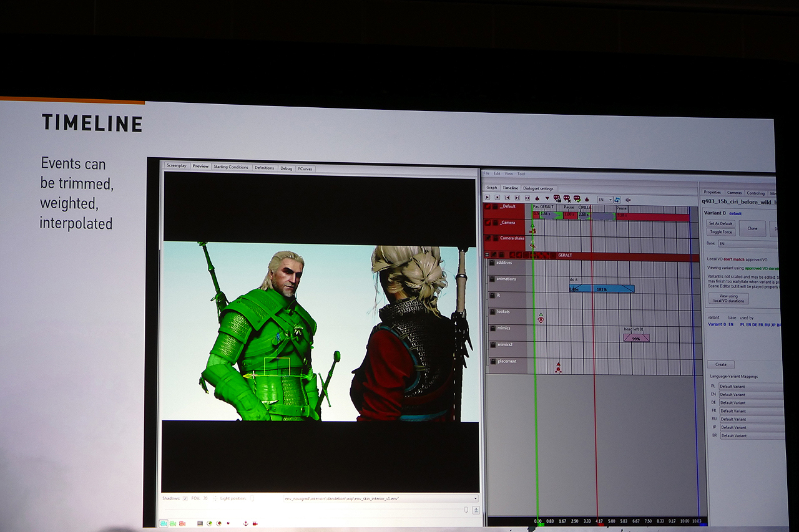
Task: Open the Debug tab
Action: [286, 168]
